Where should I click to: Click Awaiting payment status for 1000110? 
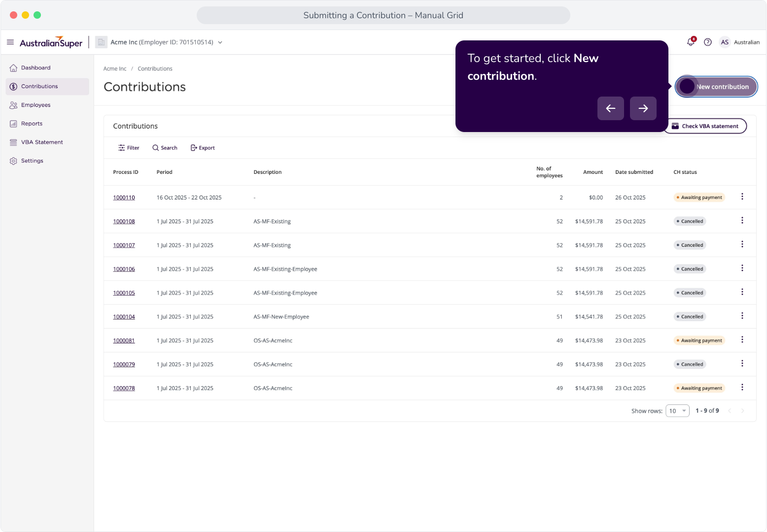click(x=699, y=198)
